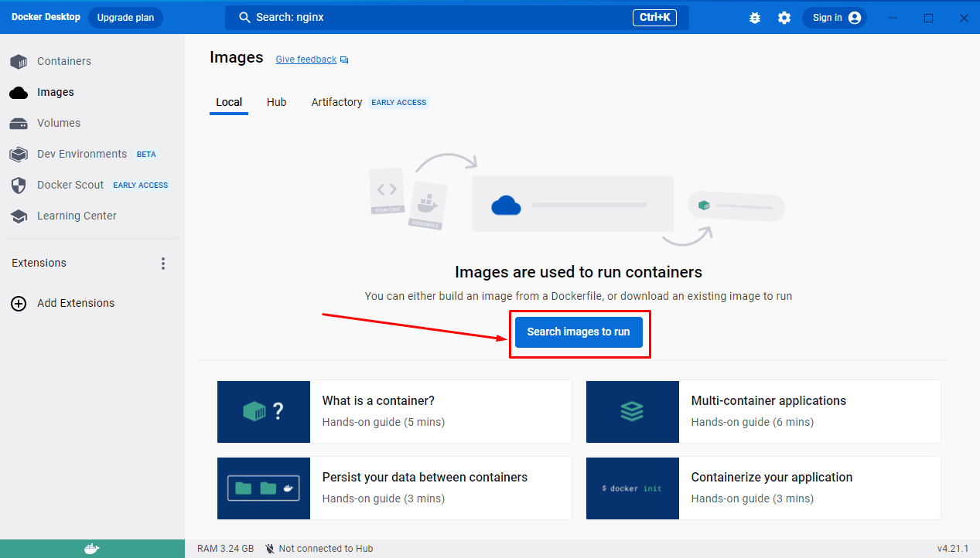The image size is (980, 558).
Task: Select the Images cloud icon
Action: 19,92
